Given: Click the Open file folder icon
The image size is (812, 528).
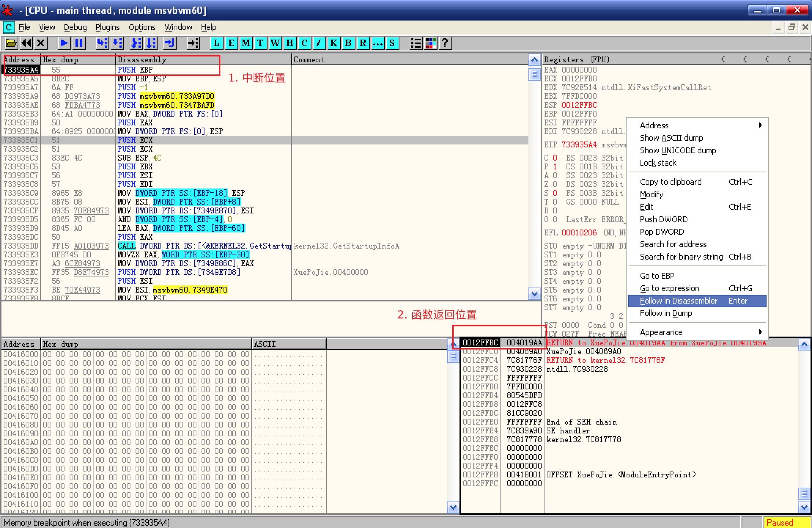Looking at the screenshot, I should coord(11,43).
